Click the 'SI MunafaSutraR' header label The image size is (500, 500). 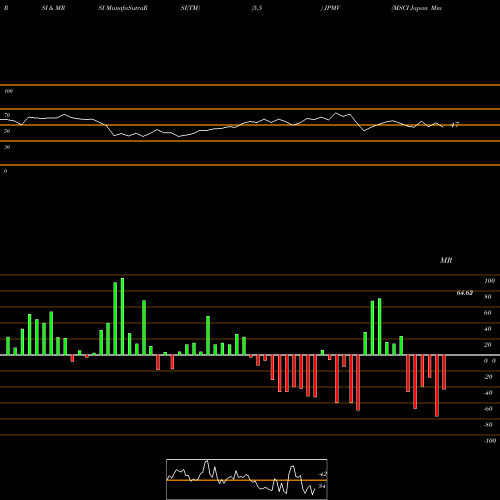[123, 8]
